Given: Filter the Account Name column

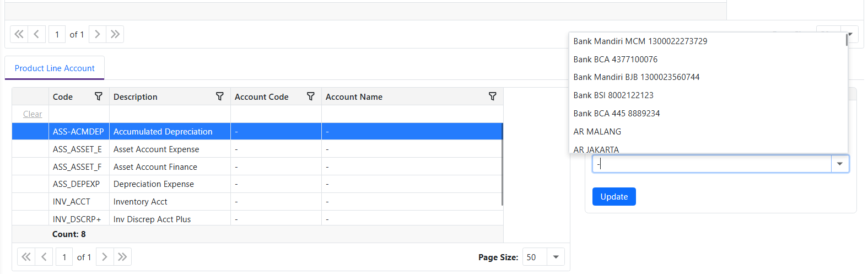Looking at the screenshot, I should 493,96.
